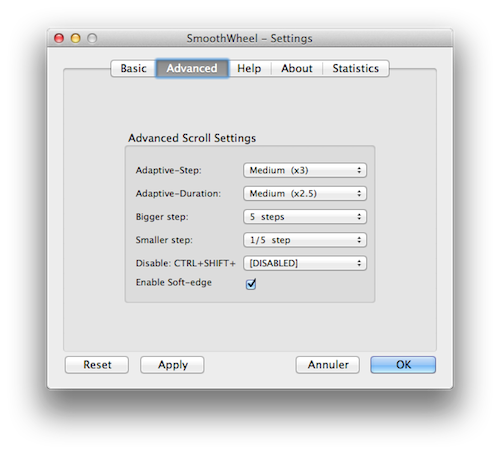Viewport: 500px width, 454px height.
Task: Click the Enable Soft-edge label text
Action: point(174,282)
